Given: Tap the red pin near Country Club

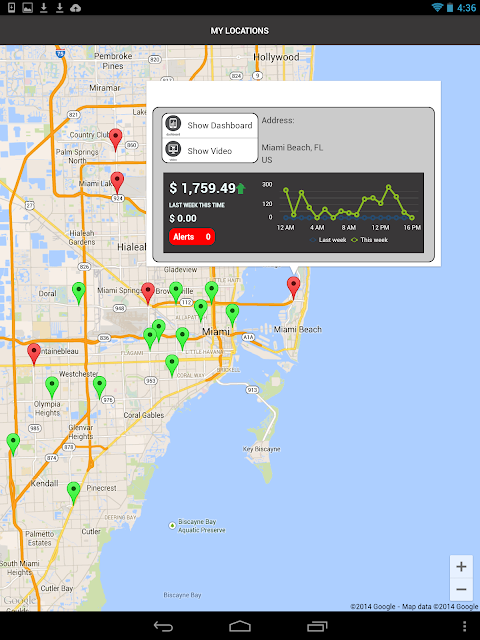Looking at the screenshot, I should [116, 140].
